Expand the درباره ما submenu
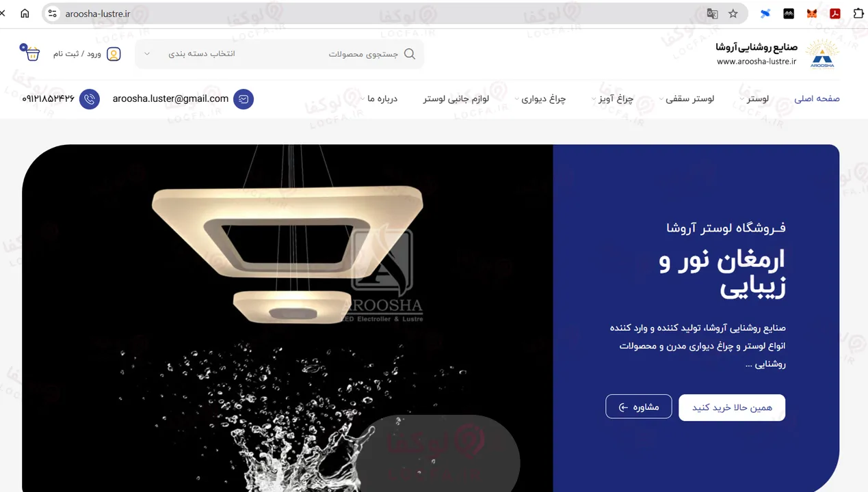Image resolution: width=868 pixels, height=492 pixels. (x=363, y=100)
